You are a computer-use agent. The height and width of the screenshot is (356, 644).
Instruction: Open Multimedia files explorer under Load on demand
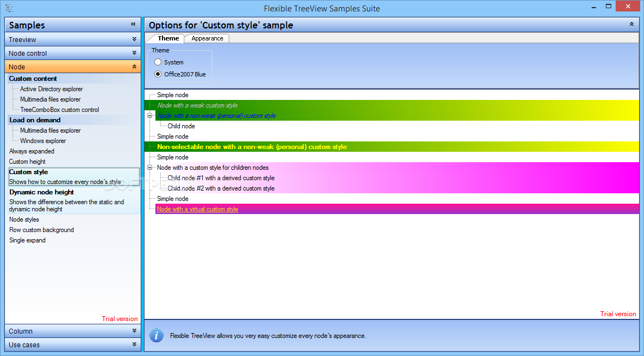[51, 130]
